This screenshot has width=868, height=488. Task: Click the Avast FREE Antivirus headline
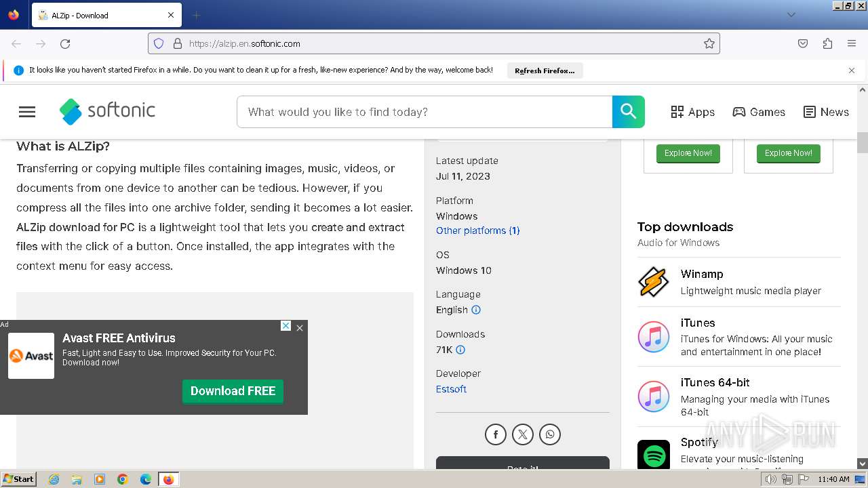coord(119,338)
